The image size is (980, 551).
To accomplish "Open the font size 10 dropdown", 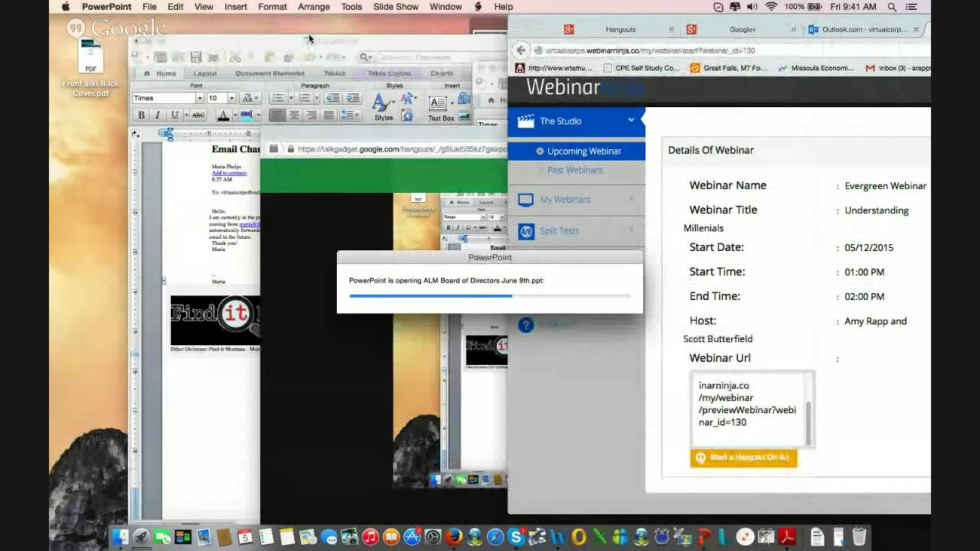I will point(231,98).
